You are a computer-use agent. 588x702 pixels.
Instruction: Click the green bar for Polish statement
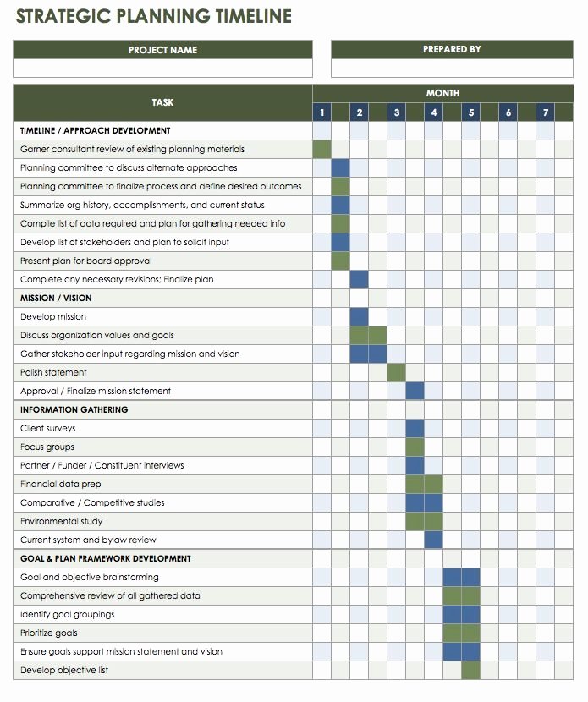click(396, 372)
